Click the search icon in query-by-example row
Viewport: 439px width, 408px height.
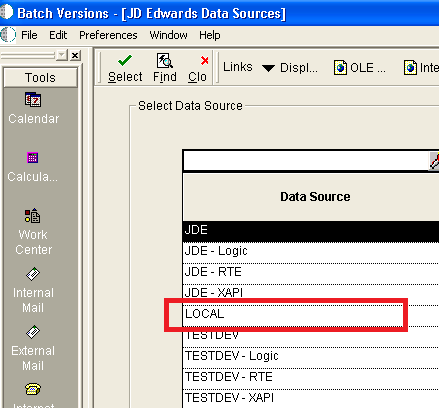(434, 161)
